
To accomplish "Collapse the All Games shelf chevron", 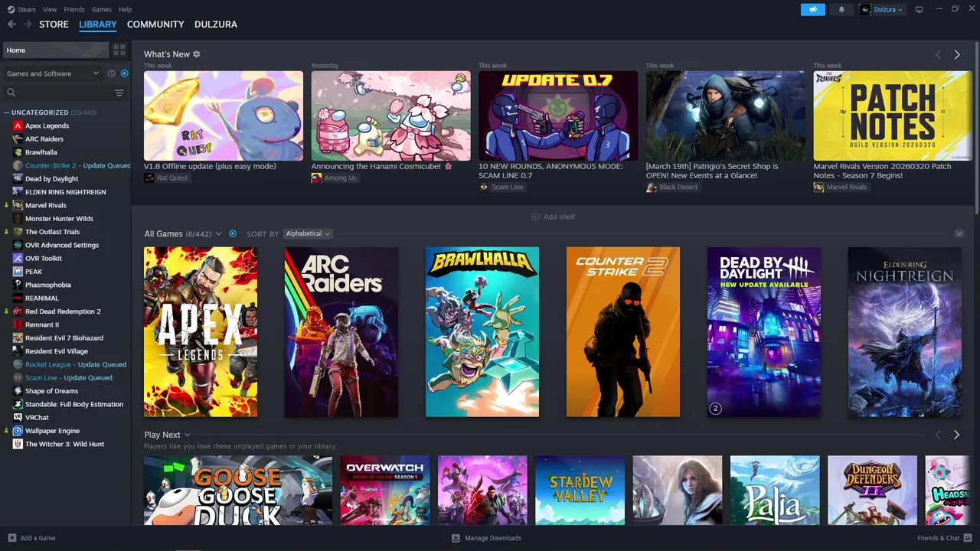I will tap(959, 233).
